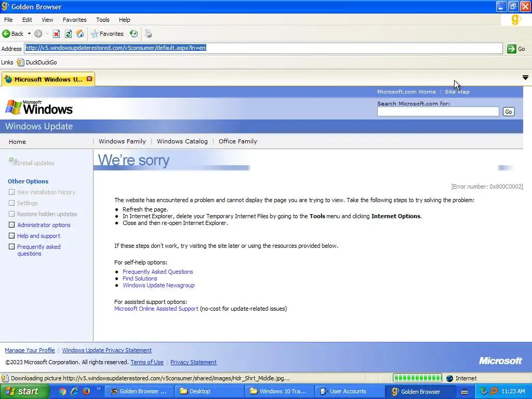This screenshot has width=532, height=399.
Task: Open the Edit menu
Action: (x=27, y=20)
